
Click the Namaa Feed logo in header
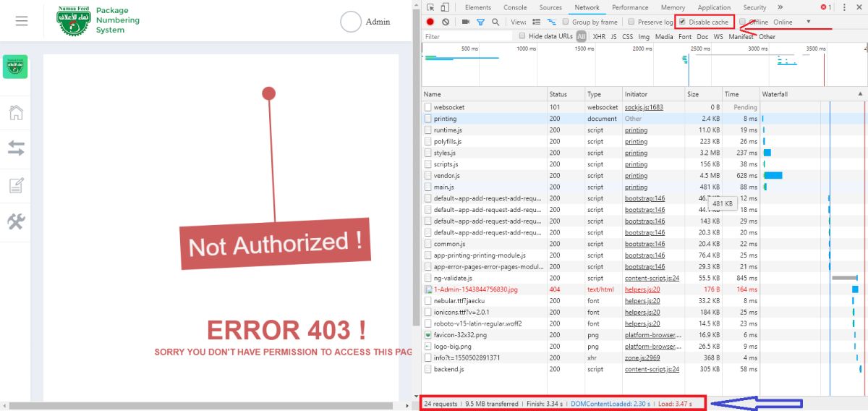74,21
